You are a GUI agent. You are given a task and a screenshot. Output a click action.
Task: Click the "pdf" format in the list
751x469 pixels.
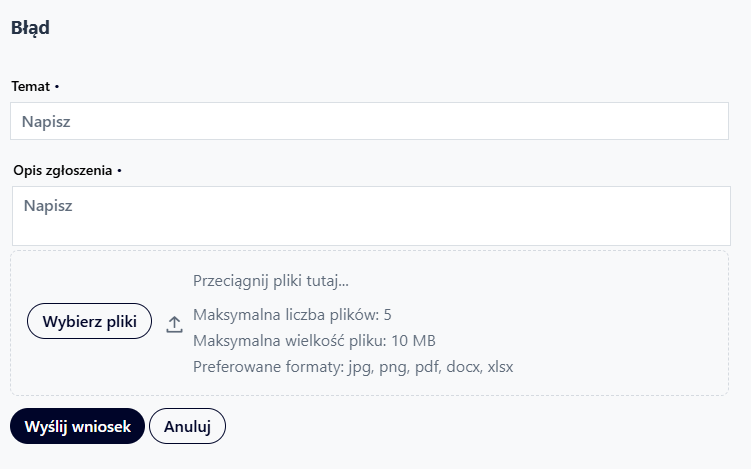coord(421,367)
